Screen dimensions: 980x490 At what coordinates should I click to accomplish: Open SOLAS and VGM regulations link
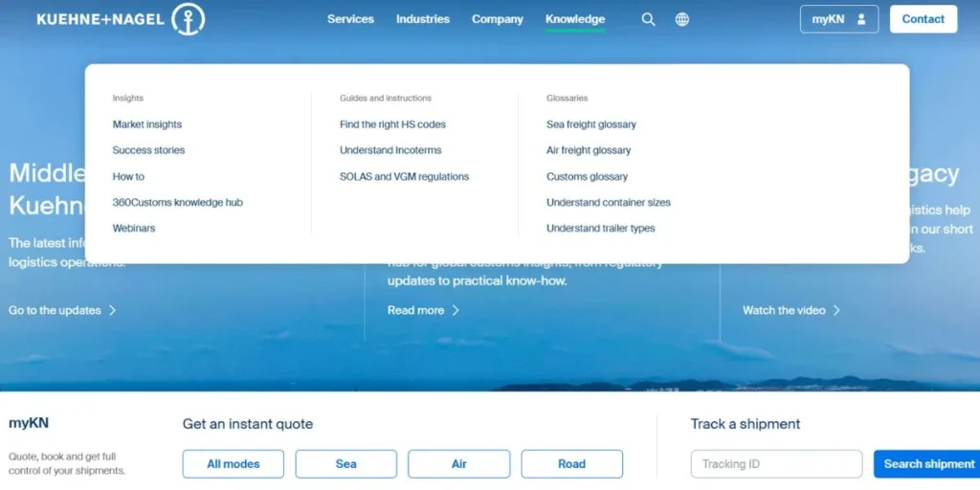[x=405, y=176]
